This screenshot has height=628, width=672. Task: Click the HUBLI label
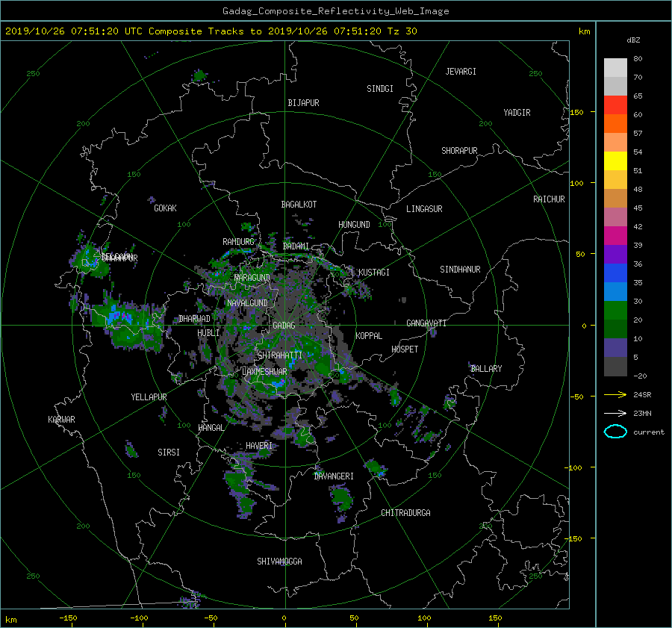pyautogui.click(x=208, y=333)
